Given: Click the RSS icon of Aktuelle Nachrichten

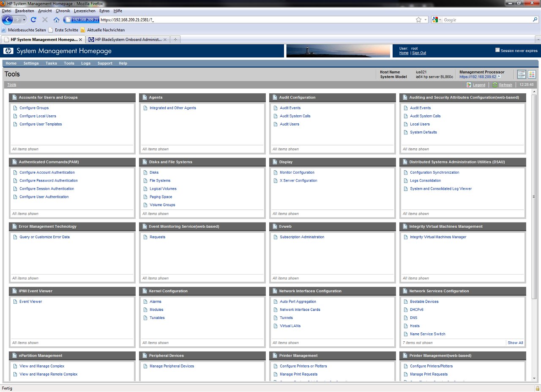Looking at the screenshot, I should pos(83,30).
